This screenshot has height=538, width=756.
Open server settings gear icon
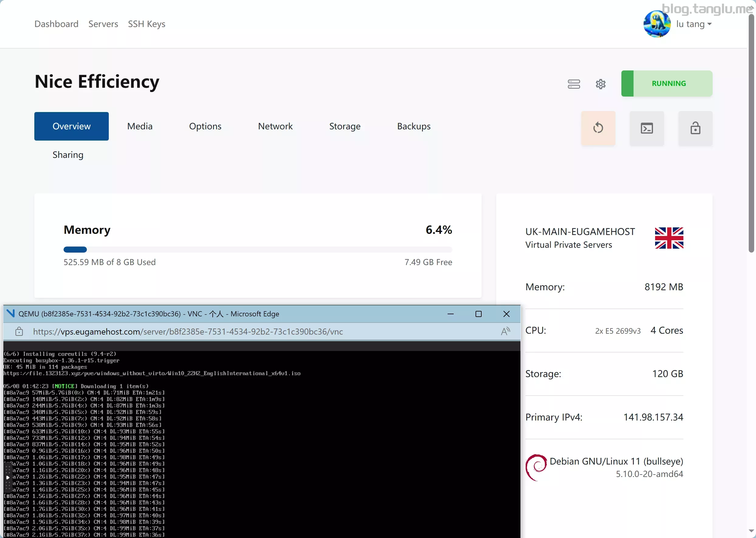click(600, 84)
